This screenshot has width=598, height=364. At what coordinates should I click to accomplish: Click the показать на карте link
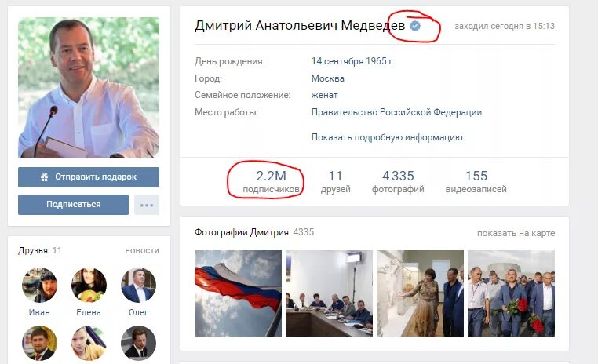point(516,233)
